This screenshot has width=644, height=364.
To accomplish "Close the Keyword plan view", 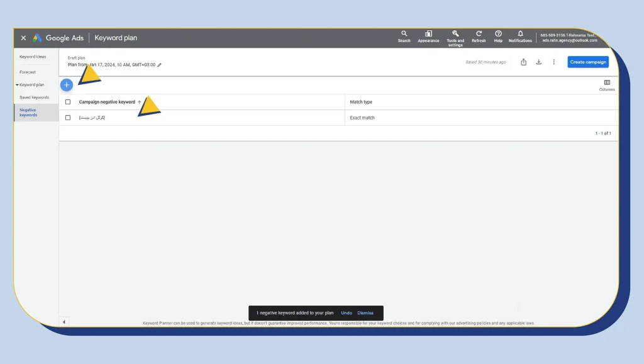I will coord(23,38).
